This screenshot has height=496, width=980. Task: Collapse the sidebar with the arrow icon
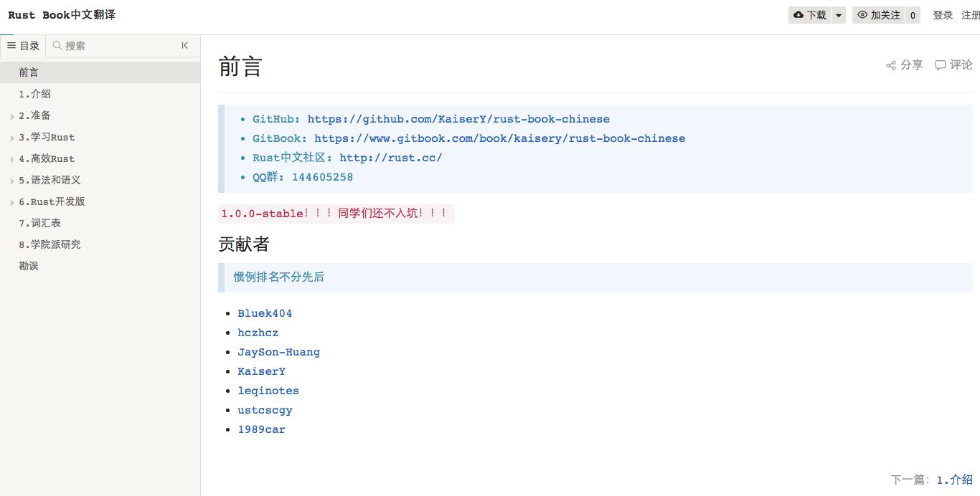point(185,45)
